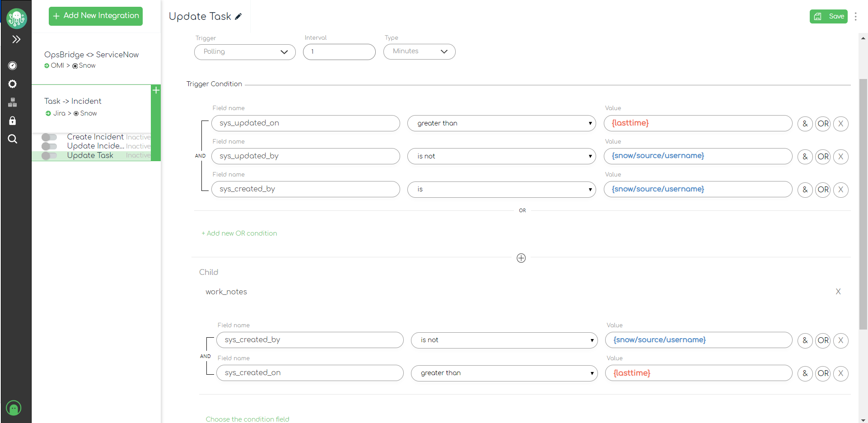Open the dashboard gauge icon in sidebar
The width and height of the screenshot is (868, 423).
pyautogui.click(x=13, y=66)
